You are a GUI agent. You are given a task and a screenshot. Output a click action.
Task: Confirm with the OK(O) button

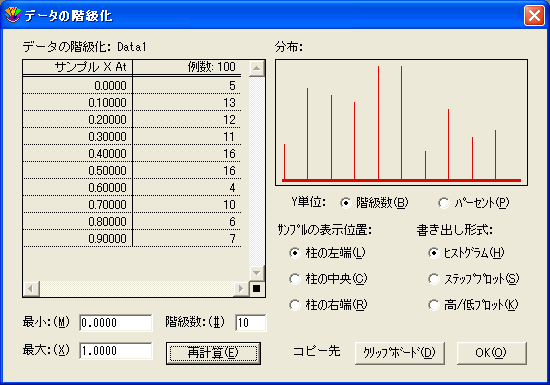coord(491,353)
